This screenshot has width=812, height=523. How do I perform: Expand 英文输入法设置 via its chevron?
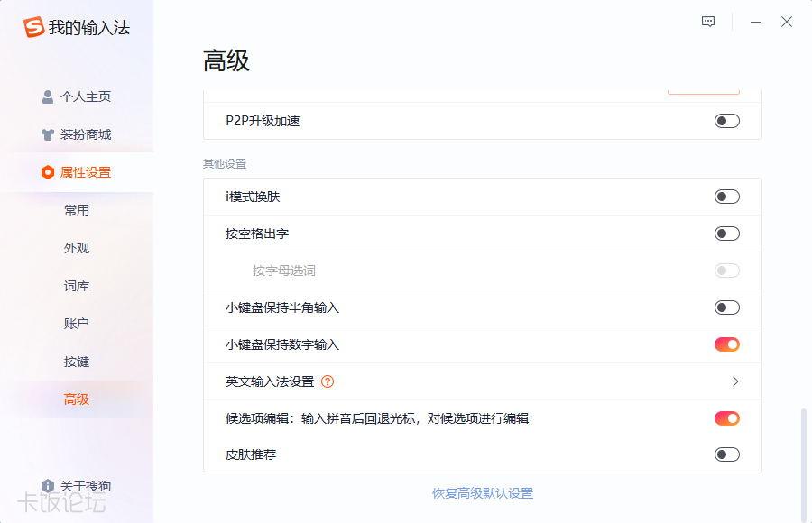click(734, 381)
